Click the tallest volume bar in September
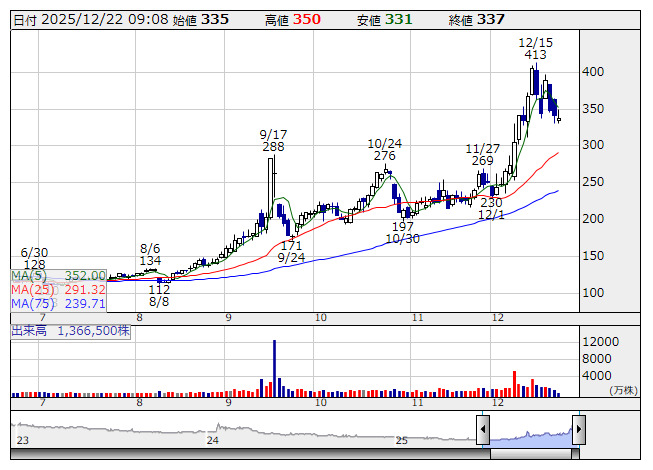 click(x=273, y=368)
